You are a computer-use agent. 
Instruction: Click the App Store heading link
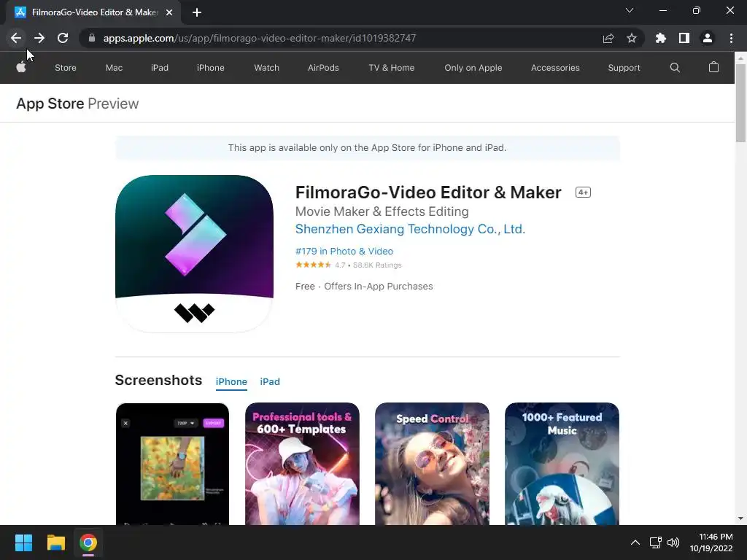[x=50, y=104]
